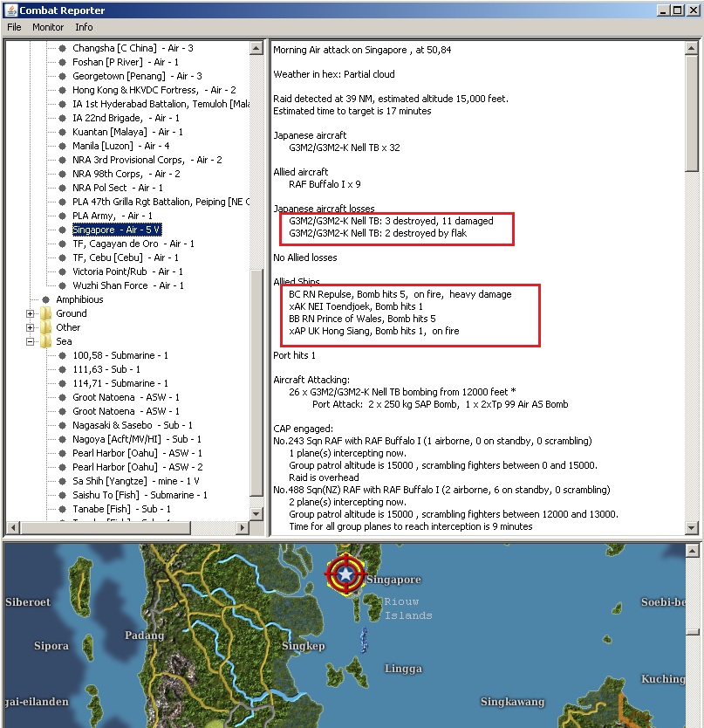Select Singapore - Air - 5 V report

[117, 230]
